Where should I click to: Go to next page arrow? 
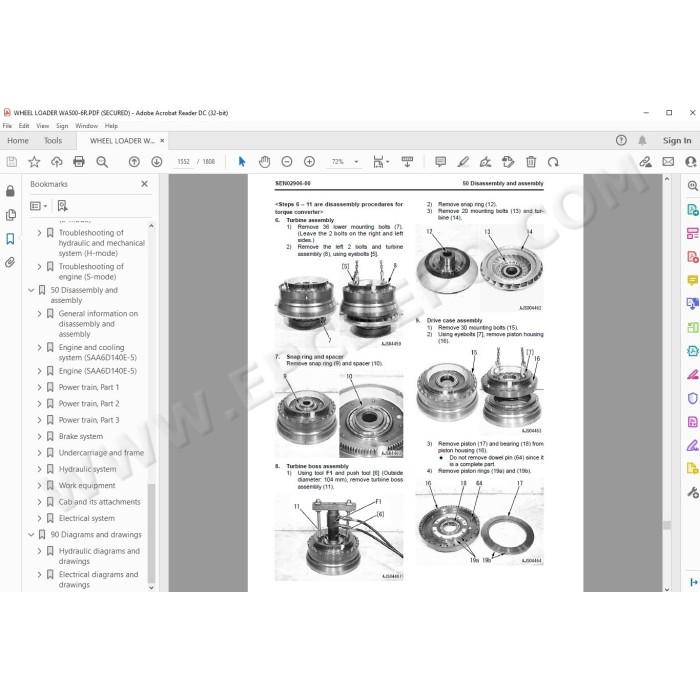pyautogui.click(x=156, y=162)
